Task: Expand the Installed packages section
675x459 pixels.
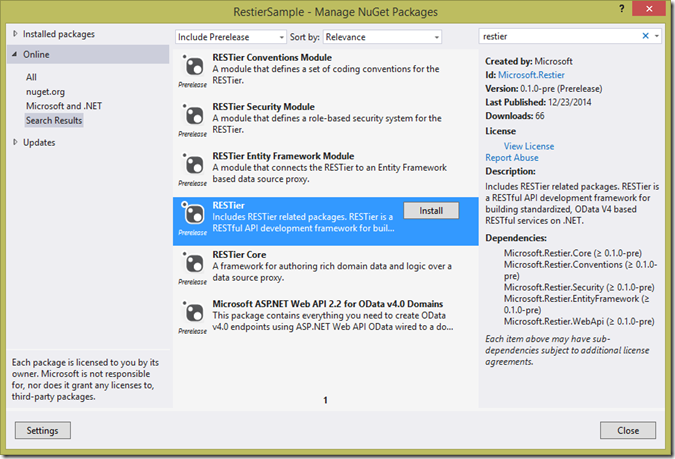Action: coord(15,34)
